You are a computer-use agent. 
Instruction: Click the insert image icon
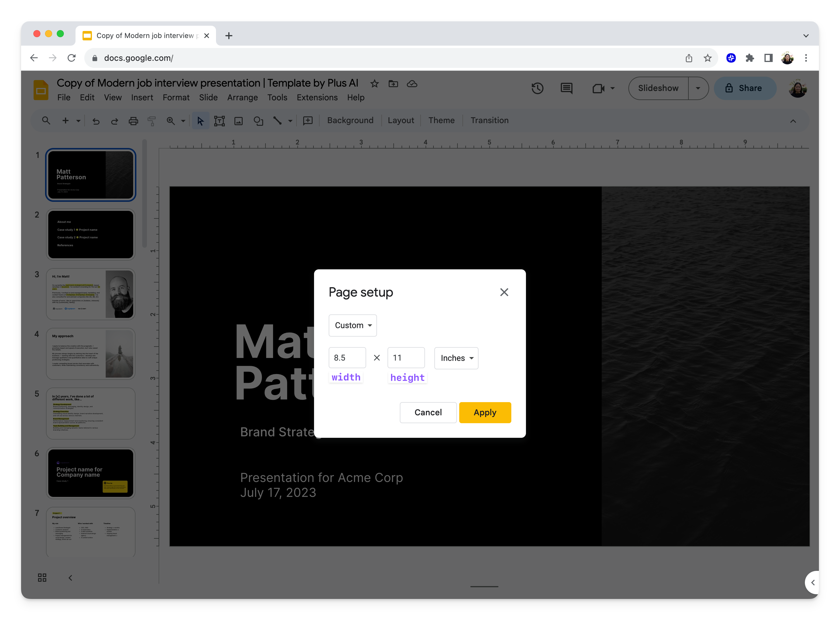click(x=239, y=121)
